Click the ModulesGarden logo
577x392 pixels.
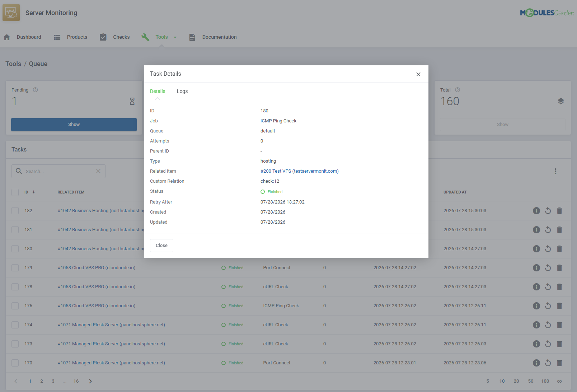[x=547, y=13]
